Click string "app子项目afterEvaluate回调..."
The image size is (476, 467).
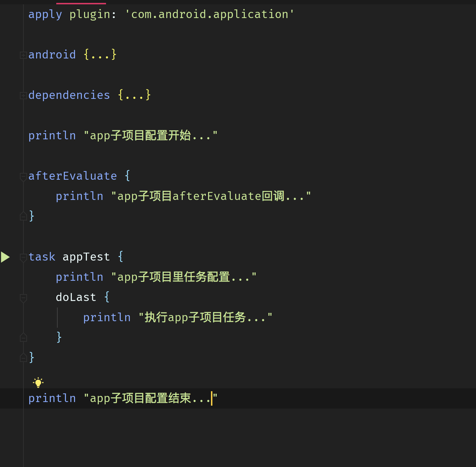tap(211, 196)
